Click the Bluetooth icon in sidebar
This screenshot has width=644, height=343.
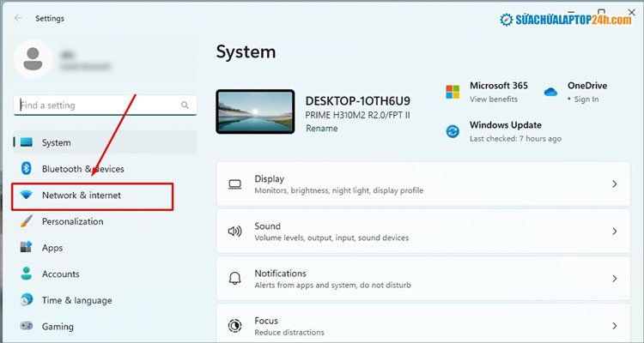[27, 168]
